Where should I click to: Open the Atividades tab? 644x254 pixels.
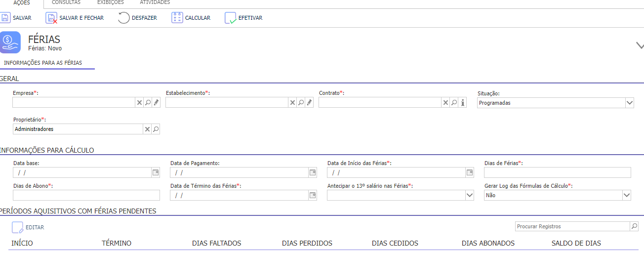(x=155, y=2)
